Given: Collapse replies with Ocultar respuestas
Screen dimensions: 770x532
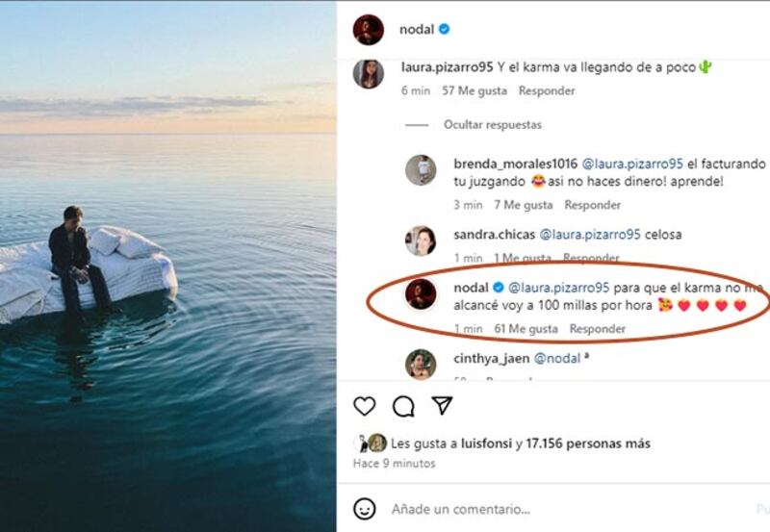Looking at the screenshot, I should [x=492, y=125].
